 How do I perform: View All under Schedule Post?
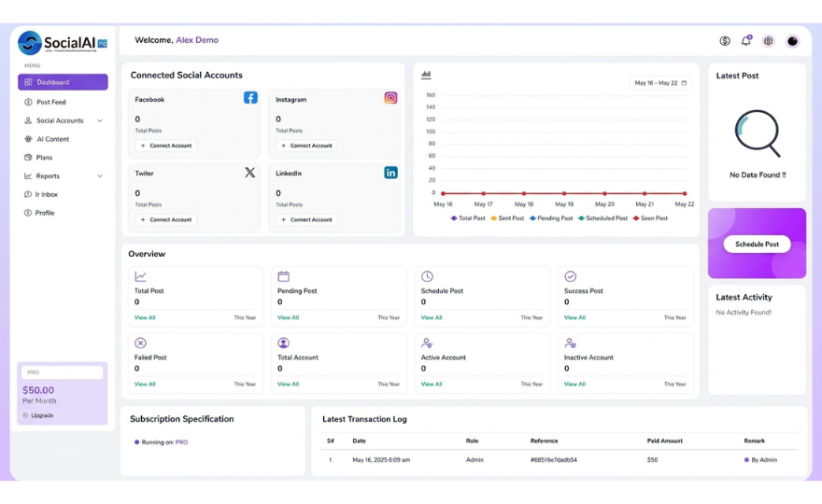click(432, 317)
